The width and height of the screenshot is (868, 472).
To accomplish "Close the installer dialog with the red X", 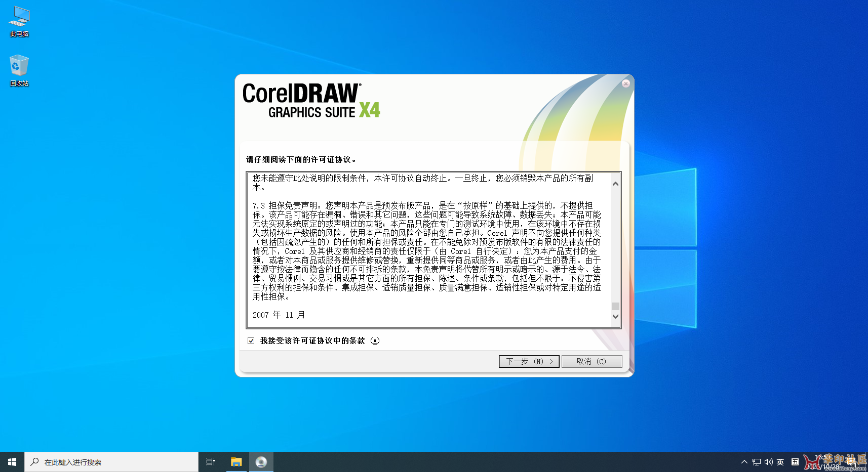I will pyautogui.click(x=626, y=83).
